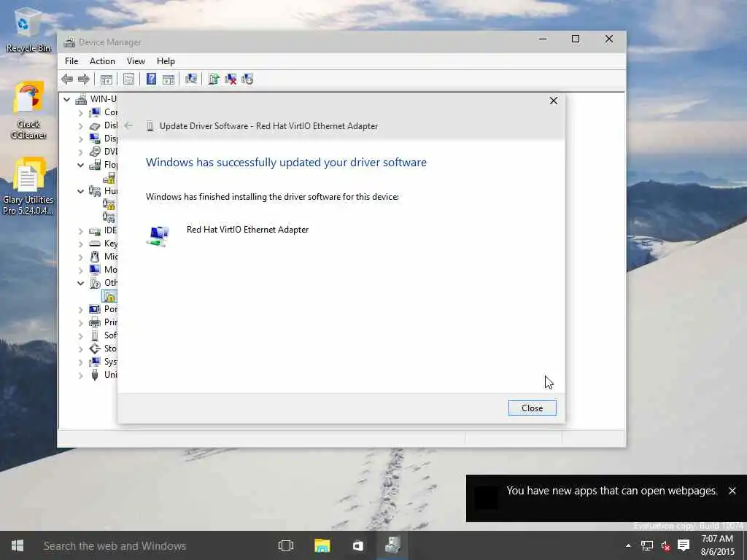The image size is (747, 560).
Task: Click the Show/Hide Action Pane toolbar icon
Action: pyautogui.click(x=169, y=79)
